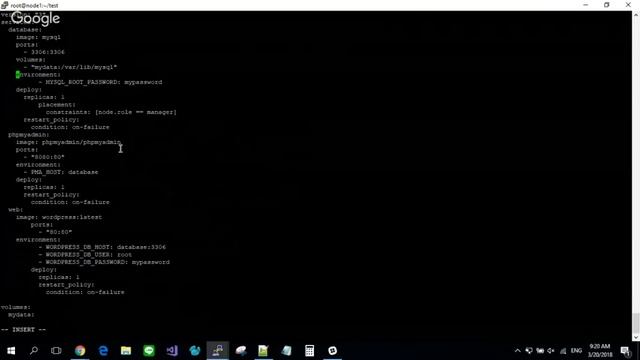Restore down the PuTTY window

point(607,5)
